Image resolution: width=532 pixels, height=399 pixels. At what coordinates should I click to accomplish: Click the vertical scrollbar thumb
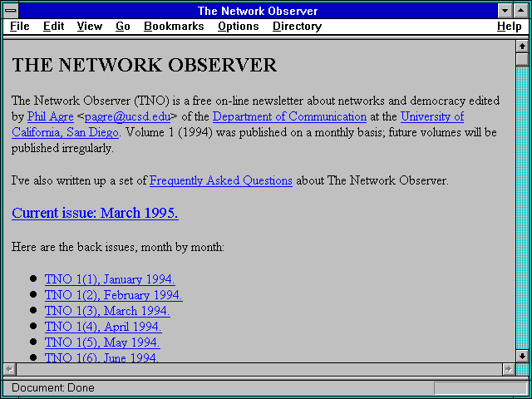click(x=522, y=59)
